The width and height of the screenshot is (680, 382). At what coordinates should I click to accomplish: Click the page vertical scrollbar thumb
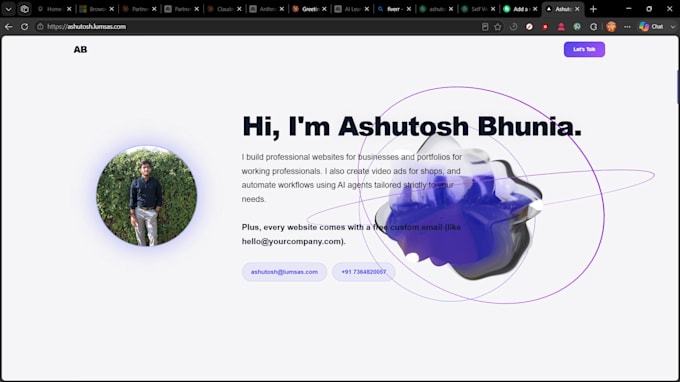click(x=678, y=87)
